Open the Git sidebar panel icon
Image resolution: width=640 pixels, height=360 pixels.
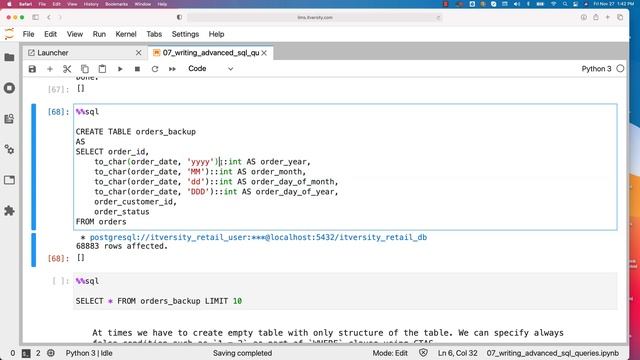point(9,119)
